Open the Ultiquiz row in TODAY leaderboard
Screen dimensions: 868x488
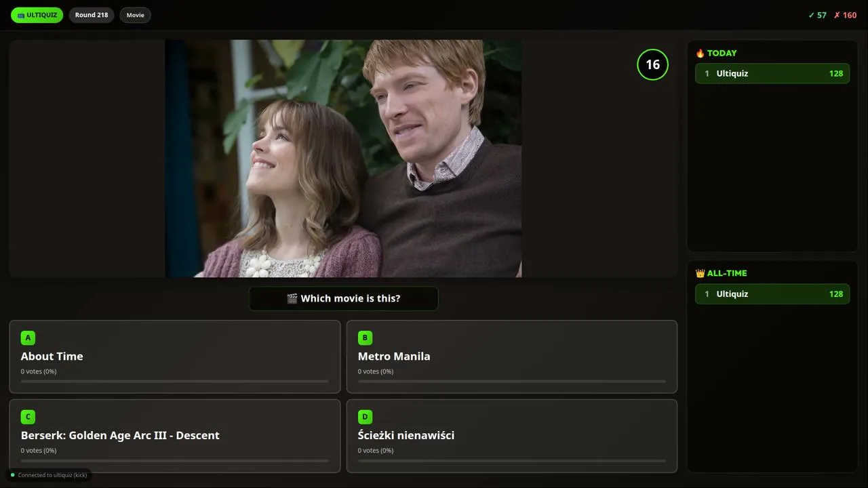click(772, 73)
